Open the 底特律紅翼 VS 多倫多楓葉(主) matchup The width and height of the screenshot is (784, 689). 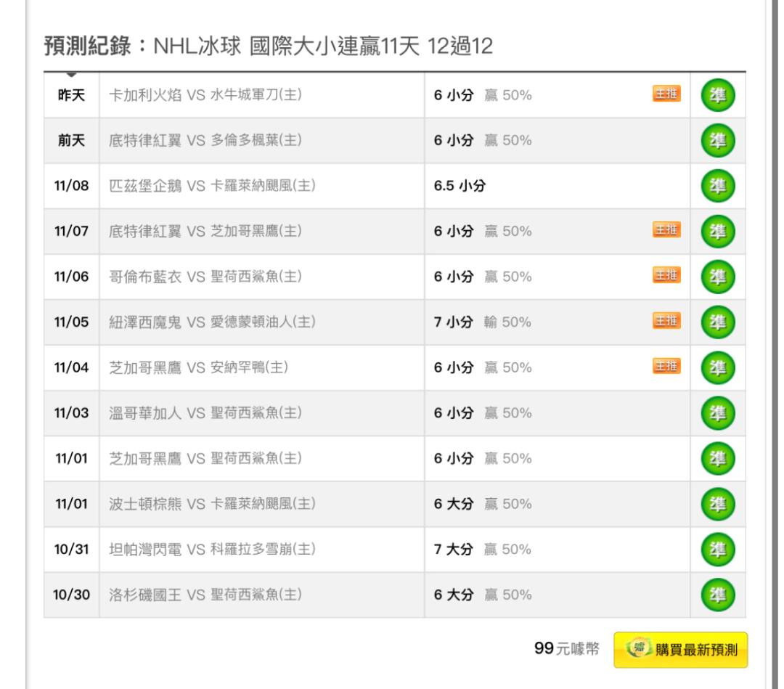pos(205,141)
